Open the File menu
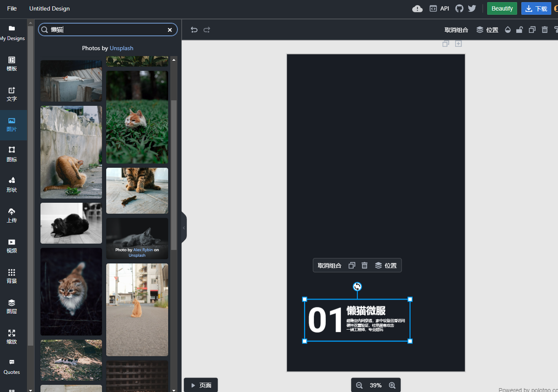558x392 pixels. click(x=12, y=8)
